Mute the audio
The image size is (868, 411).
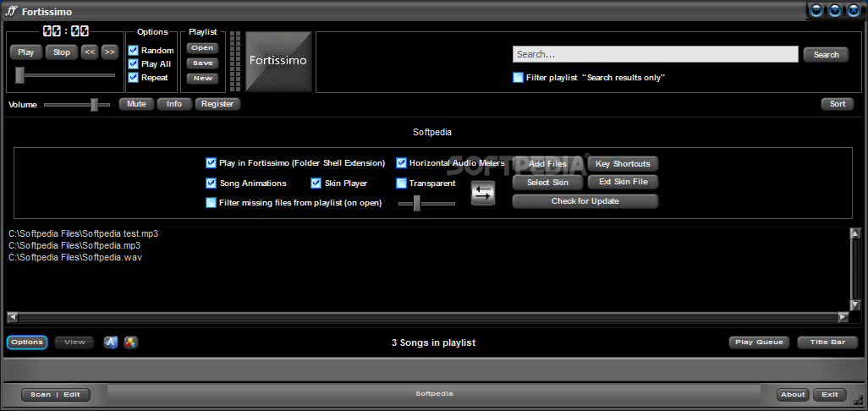pyautogui.click(x=136, y=104)
